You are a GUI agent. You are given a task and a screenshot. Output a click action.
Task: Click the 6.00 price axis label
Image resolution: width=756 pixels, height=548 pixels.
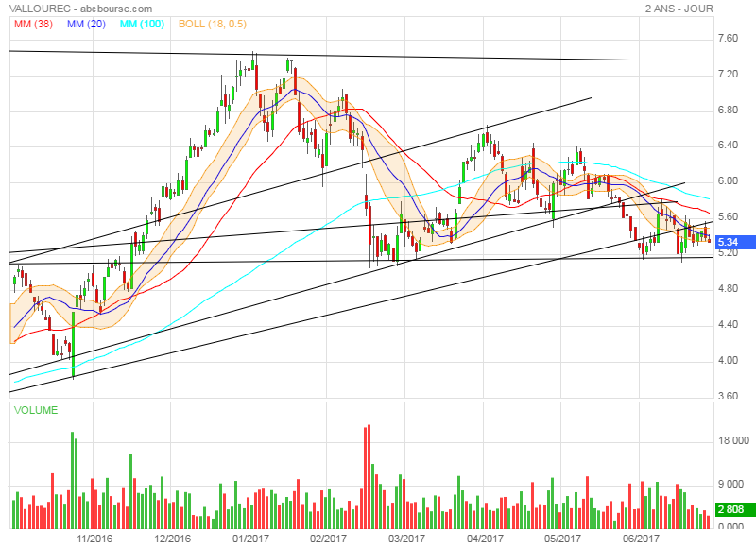(728, 180)
